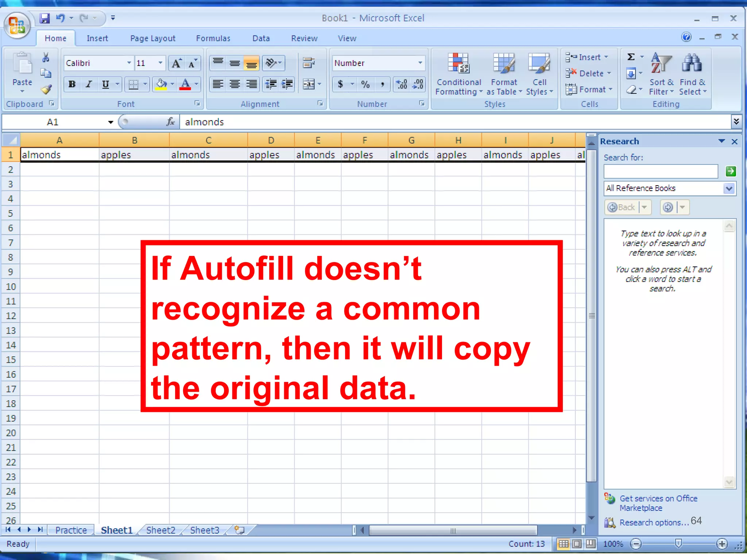Open the Formulas ribbon tab
The height and width of the screenshot is (560, 747).
click(213, 38)
